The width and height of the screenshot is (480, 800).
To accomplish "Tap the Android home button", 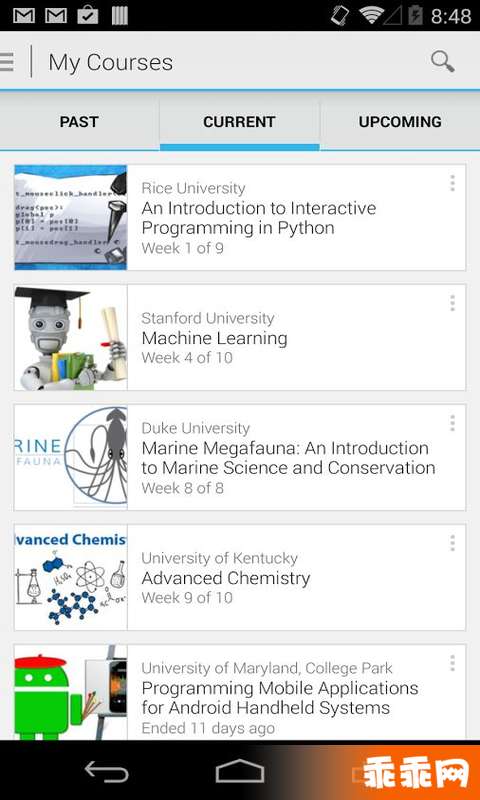I will (x=240, y=771).
